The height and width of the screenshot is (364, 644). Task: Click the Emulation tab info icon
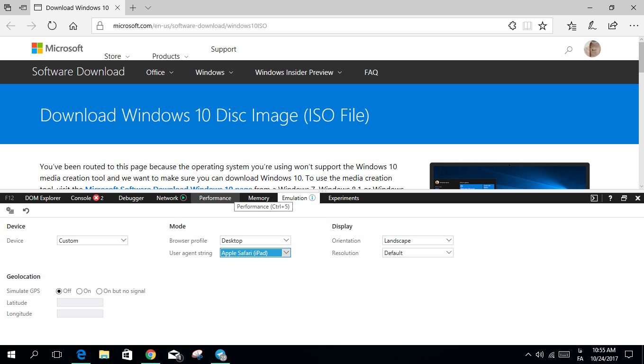tap(312, 198)
